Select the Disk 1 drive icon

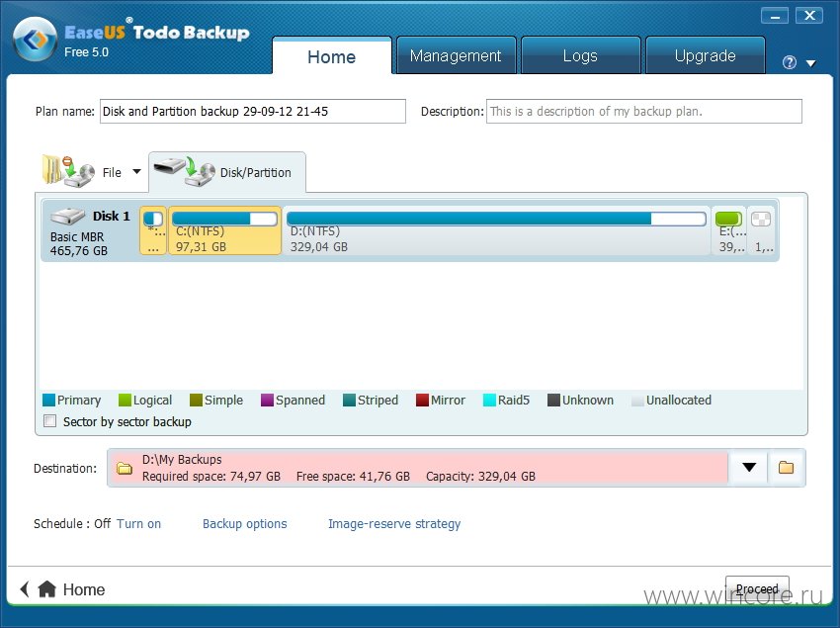point(67,217)
